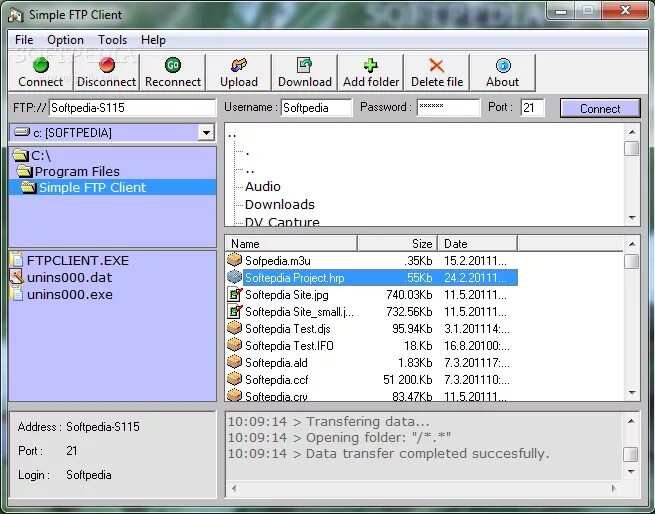
Task: Click the unins000.dat file icon
Action: click(x=17, y=277)
